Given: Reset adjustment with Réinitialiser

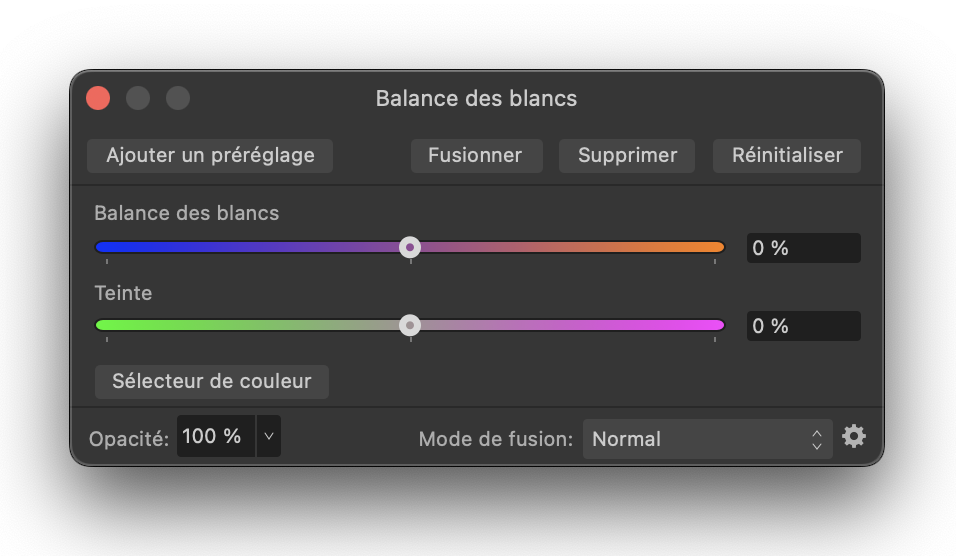Looking at the screenshot, I should coord(787,156).
